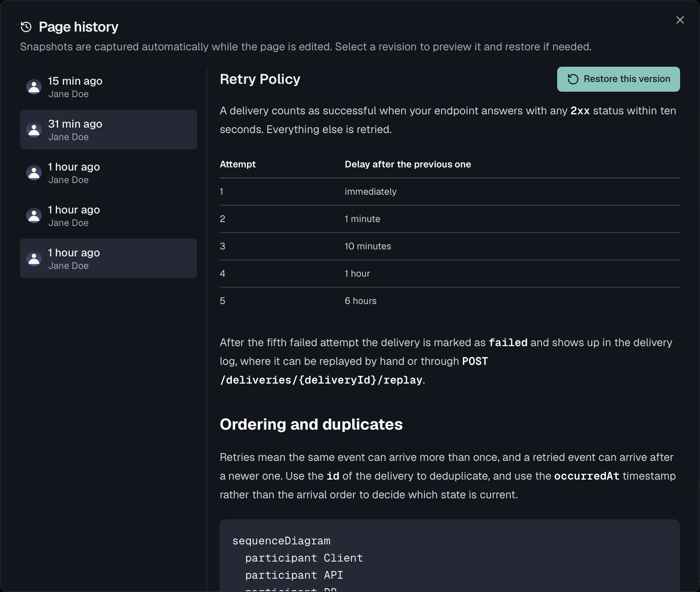Viewport: 700px width, 592px height.
Task: Select the 15 min ago revision
Action: 108,87
